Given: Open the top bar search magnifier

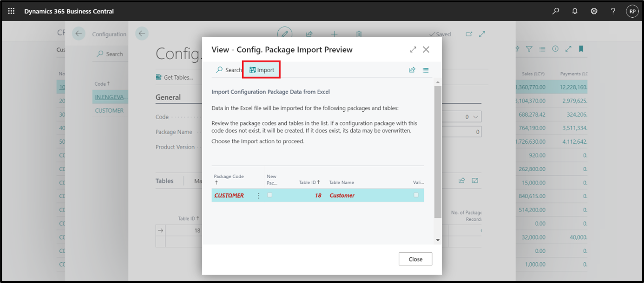Looking at the screenshot, I should [556, 11].
